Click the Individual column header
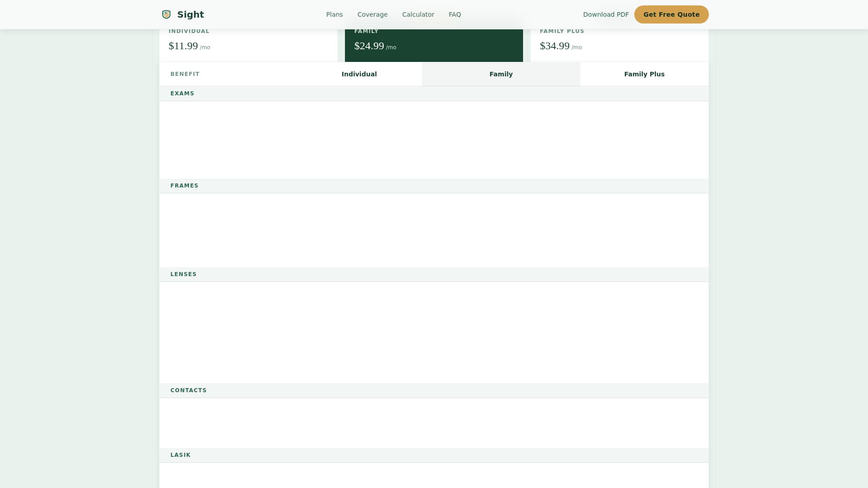This screenshot has width=868, height=488. point(359,74)
